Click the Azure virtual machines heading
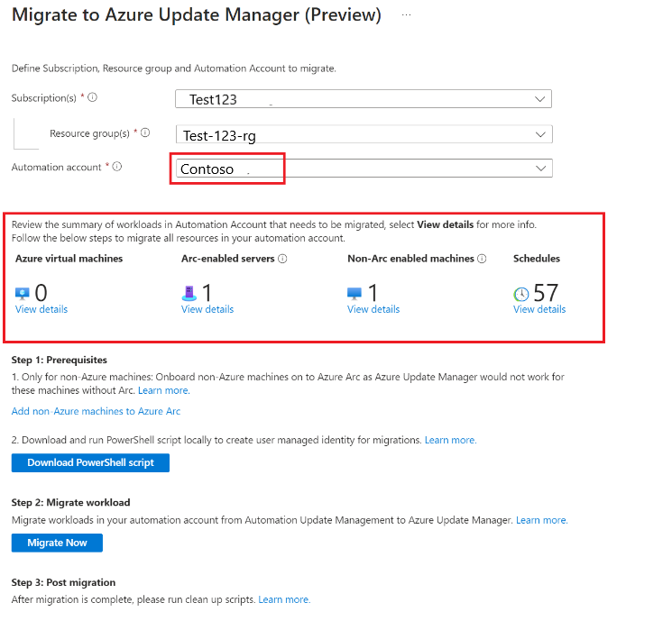 [x=69, y=259]
